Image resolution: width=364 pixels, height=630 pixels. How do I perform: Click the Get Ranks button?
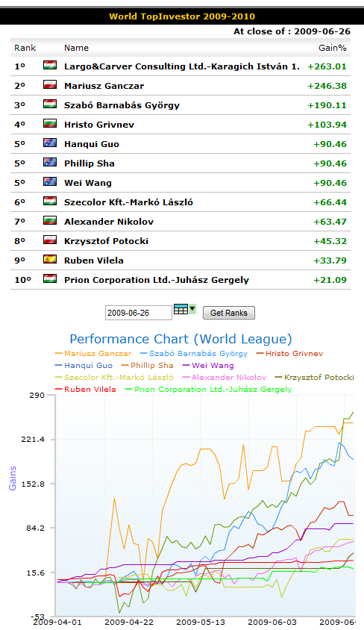(x=229, y=313)
